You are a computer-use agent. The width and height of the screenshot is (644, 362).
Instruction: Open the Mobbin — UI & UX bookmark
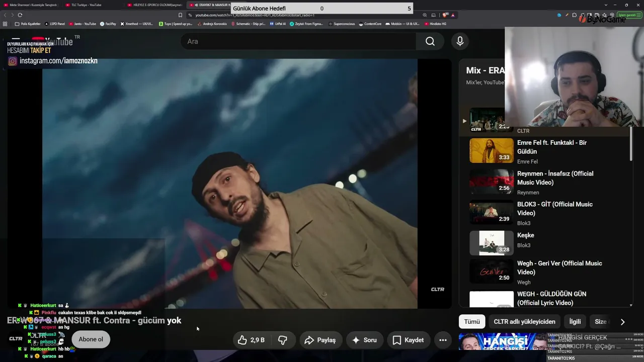403,24
